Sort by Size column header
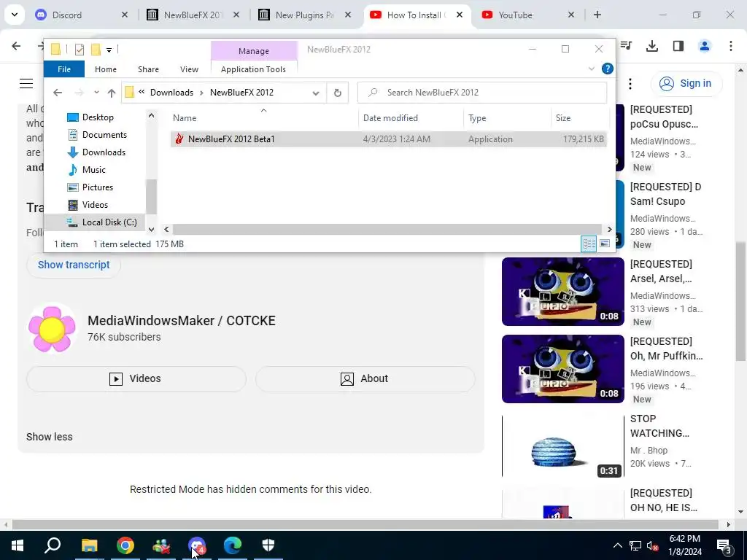Image resolution: width=747 pixels, height=560 pixels. pyautogui.click(x=562, y=117)
